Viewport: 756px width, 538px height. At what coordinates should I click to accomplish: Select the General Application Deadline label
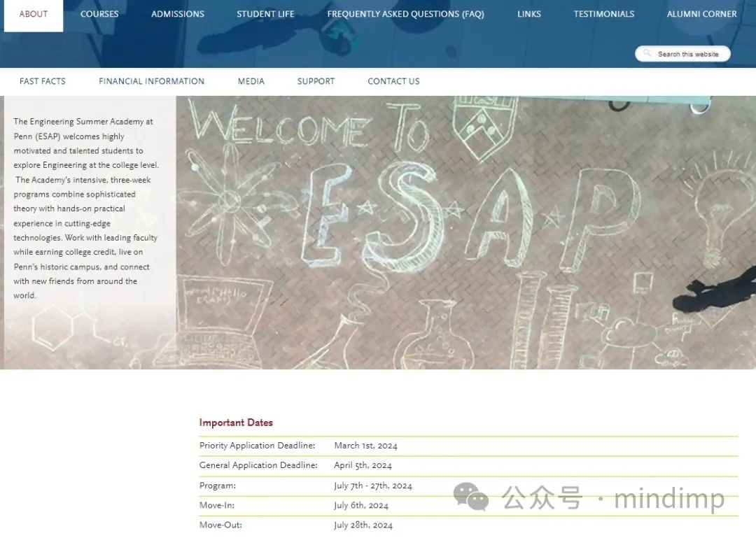[258, 465]
